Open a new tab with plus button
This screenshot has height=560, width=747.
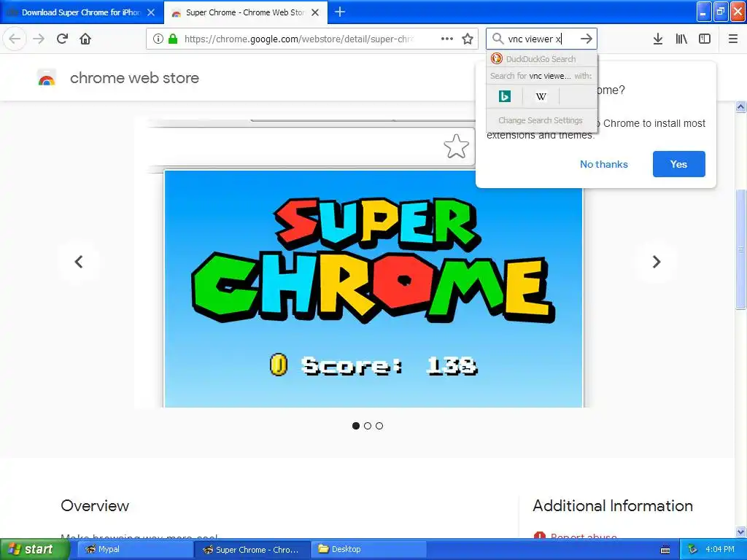click(340, 12)
